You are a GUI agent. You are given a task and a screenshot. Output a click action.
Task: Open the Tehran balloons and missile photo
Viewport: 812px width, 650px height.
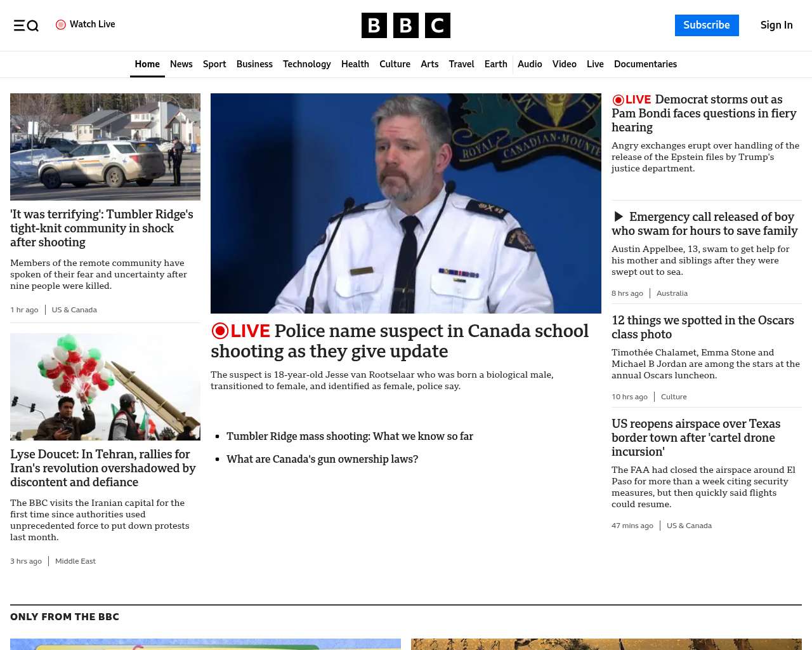(x=105, y=387)
